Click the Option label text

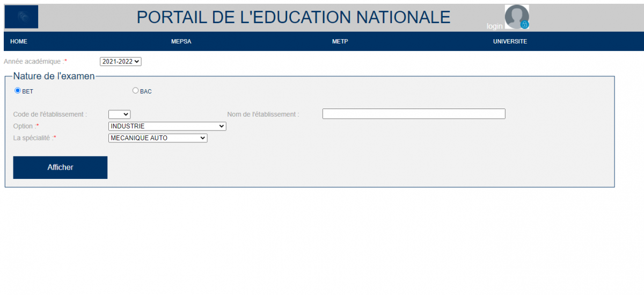tap(26, 126)
